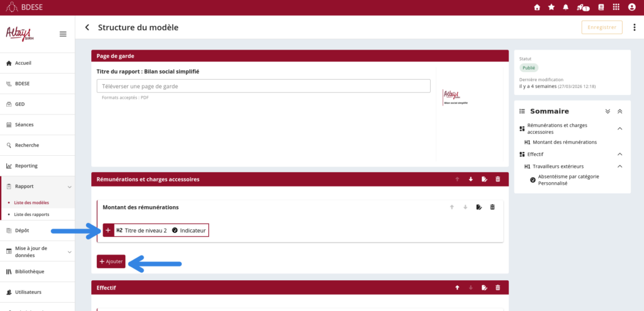Toggle the hamburger sidebar menu
This screenshot has width=644, height=311.
63,34
